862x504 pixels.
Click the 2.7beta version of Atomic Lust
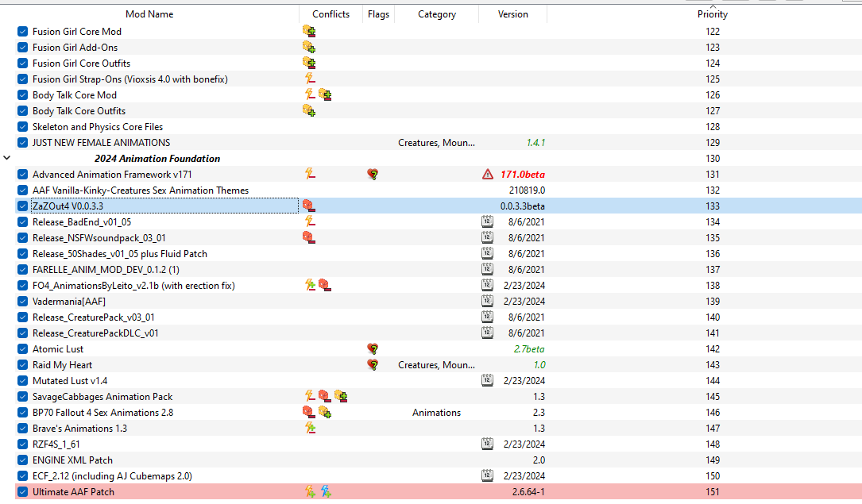529,349
